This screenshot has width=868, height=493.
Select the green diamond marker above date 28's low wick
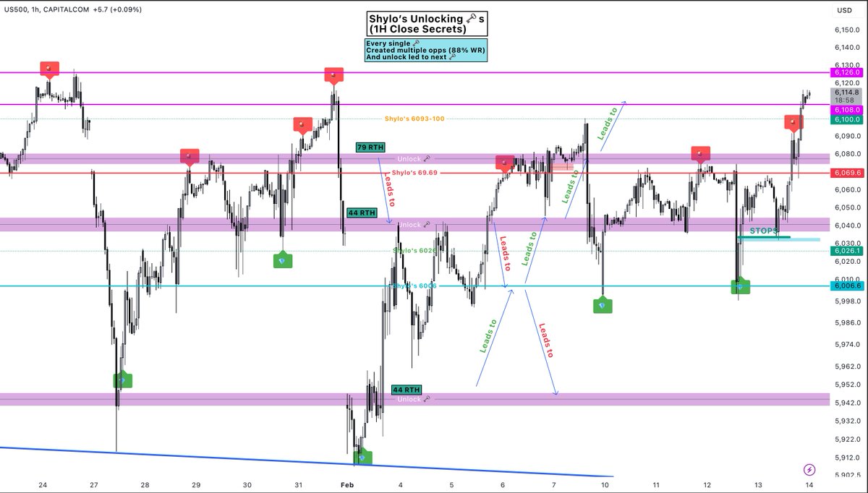point(123,380)
